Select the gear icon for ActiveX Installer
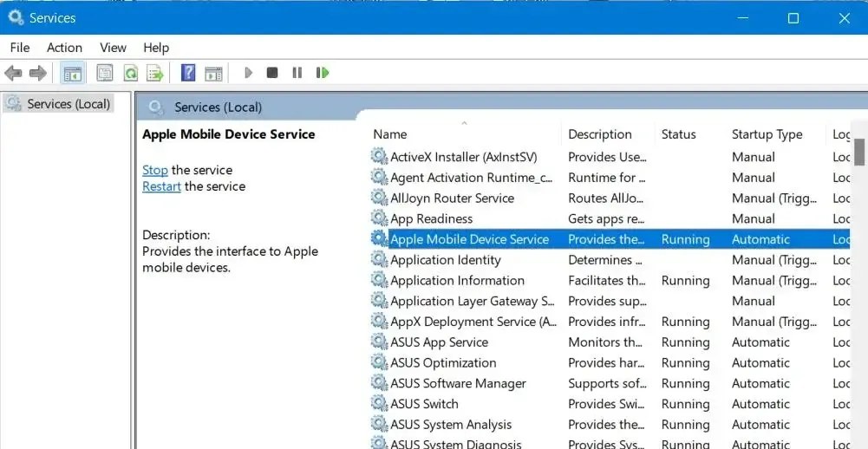Screen dimensions: 868x449 pos(379,157)
